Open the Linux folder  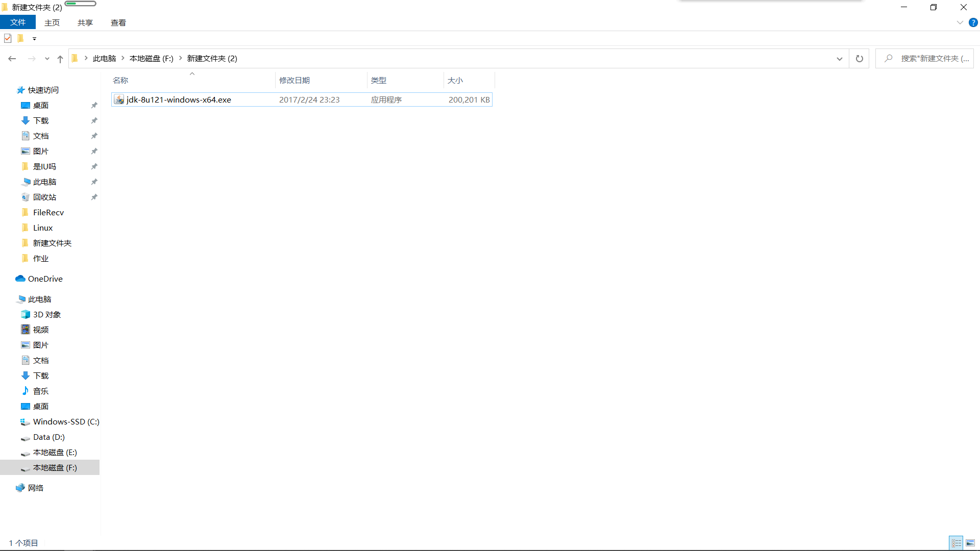click(x=43, y=228)
